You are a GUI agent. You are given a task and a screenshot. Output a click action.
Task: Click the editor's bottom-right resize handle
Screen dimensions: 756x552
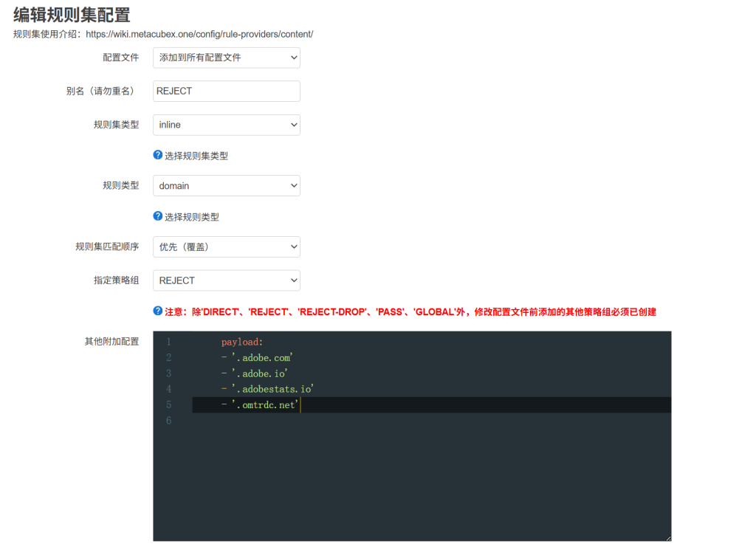[667, 537]
